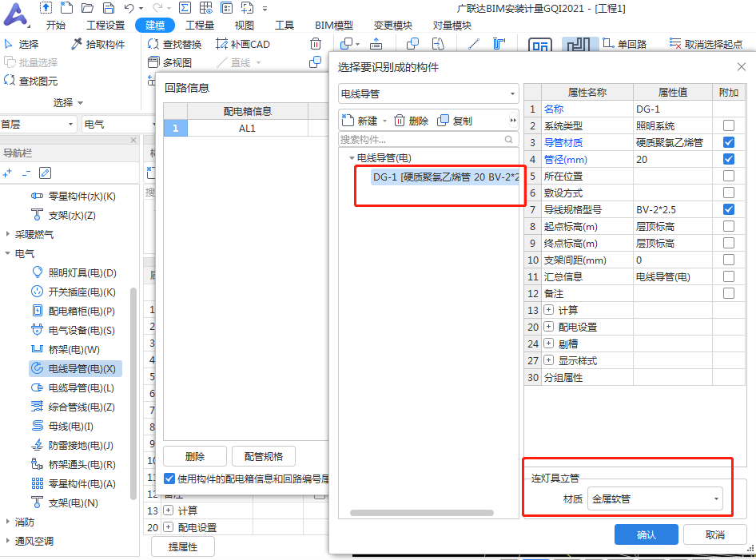Toggle 附加 checkbox for 系统类型 row
Viewport: 756px width, 560px height.
coord(729,125)
